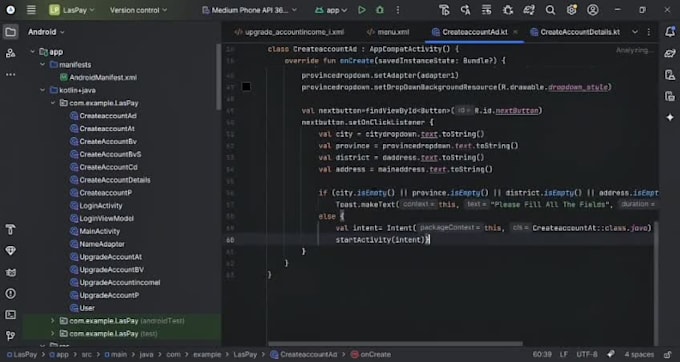This screenshot has height=362, width=680.
Task: Open the Terminal sidebar icon
Action: (x=10, y=315)
